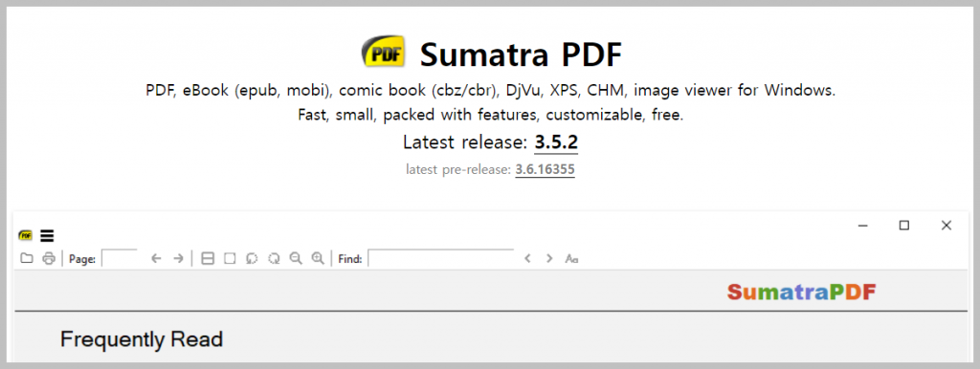980x369 pixels.
Task: Rotate left with counterclockwise icon
Action: tap(252, 258)
